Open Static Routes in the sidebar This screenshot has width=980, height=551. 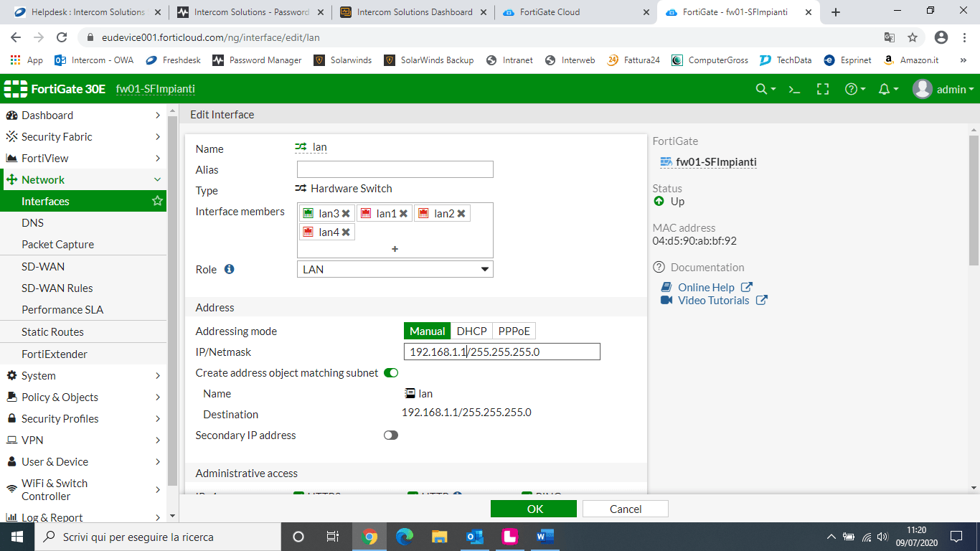[x=52, y=331]
